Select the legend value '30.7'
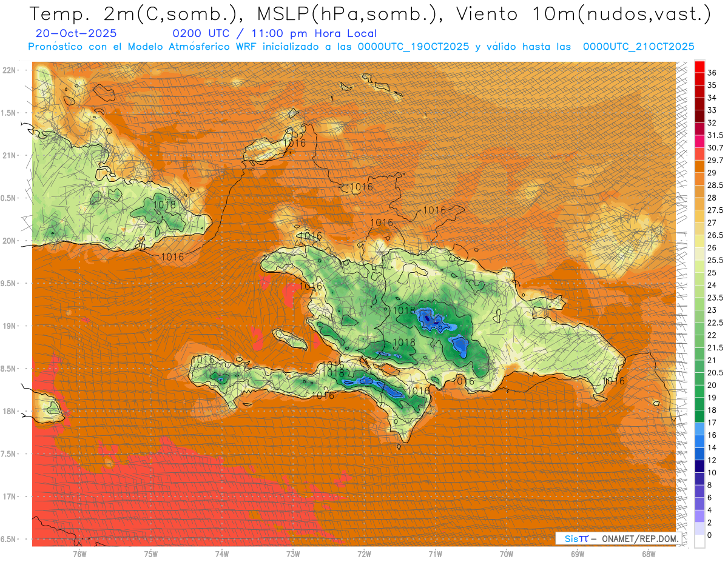 [715, 148]
